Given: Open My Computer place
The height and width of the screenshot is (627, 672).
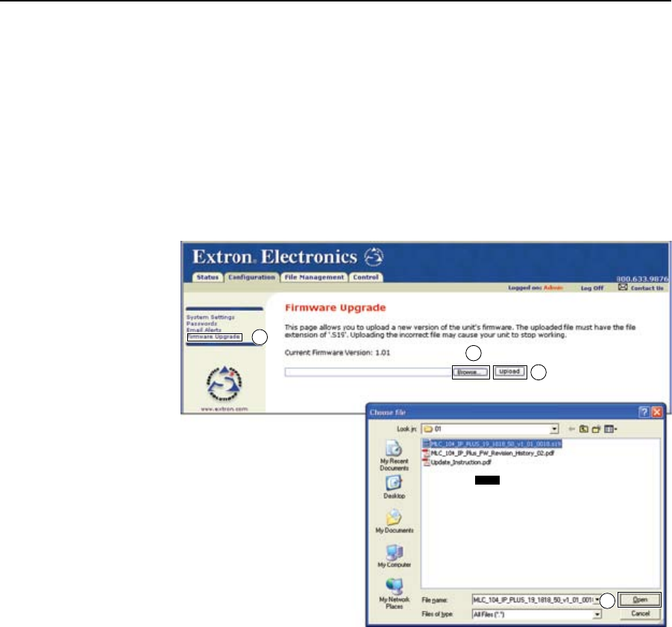Looking at the screenshot, I should point(395,556).
